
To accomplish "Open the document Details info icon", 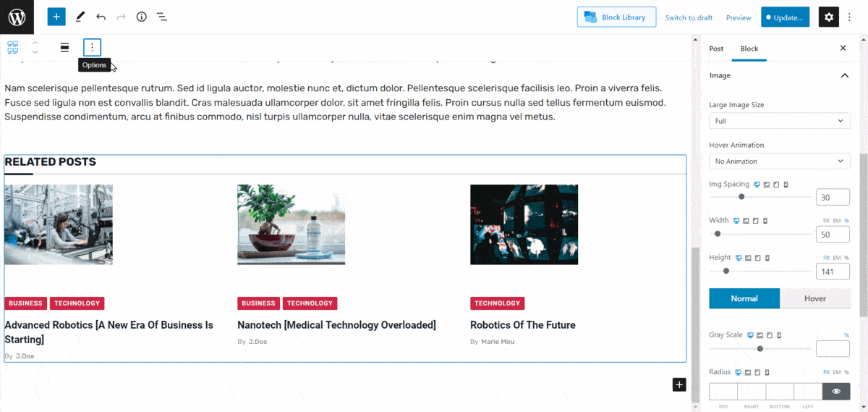I will (142, 17).
